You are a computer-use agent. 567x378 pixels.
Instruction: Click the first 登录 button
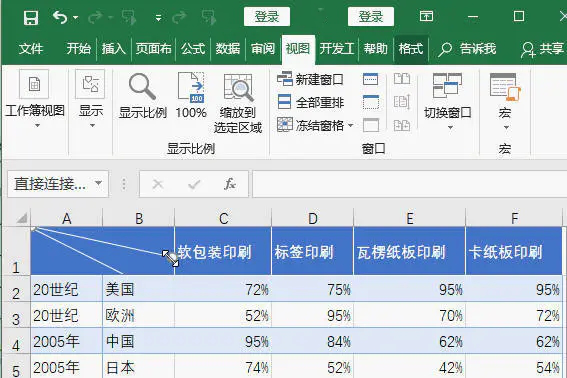(x=267, y=17)
